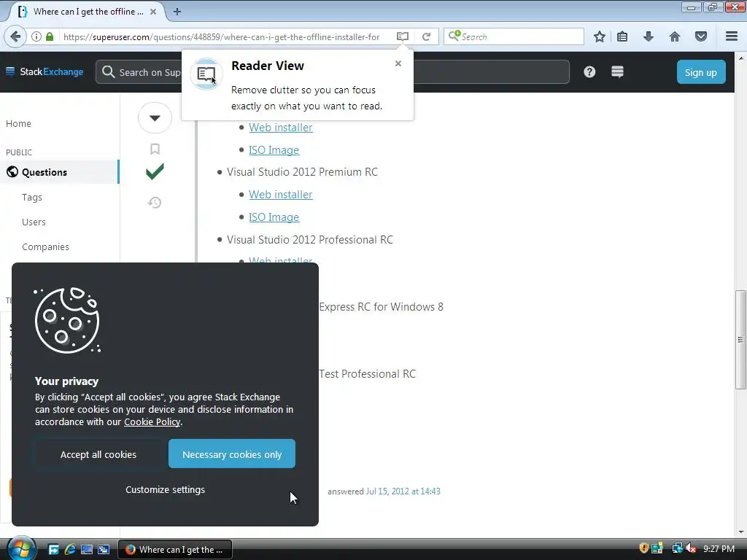Click scrollbar down arrow

(x=741, y=532)
